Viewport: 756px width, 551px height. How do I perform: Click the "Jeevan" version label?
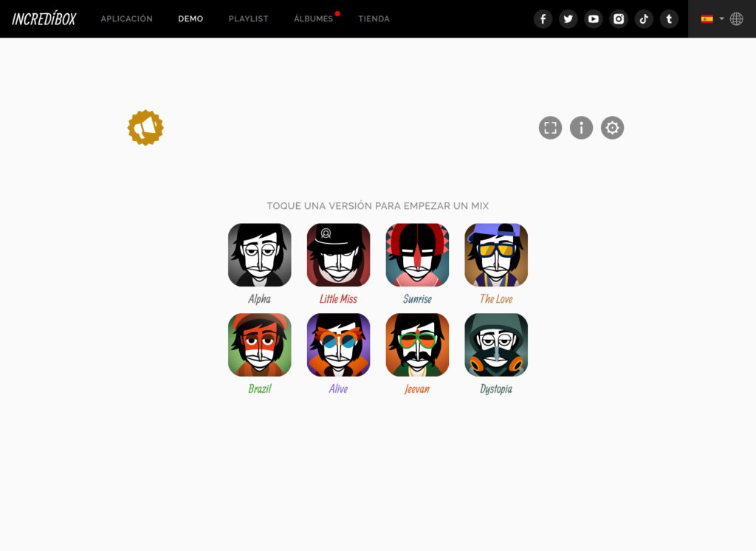417,389
